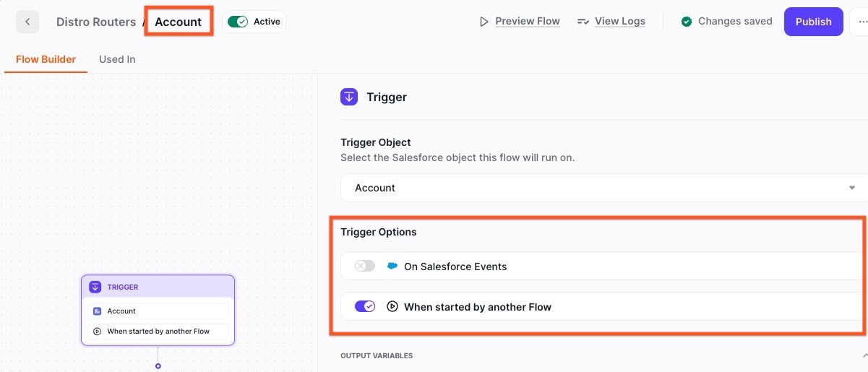The image size is (868, 372).
Task: Click the Account object icon in node
Action: tap(98, 311)
